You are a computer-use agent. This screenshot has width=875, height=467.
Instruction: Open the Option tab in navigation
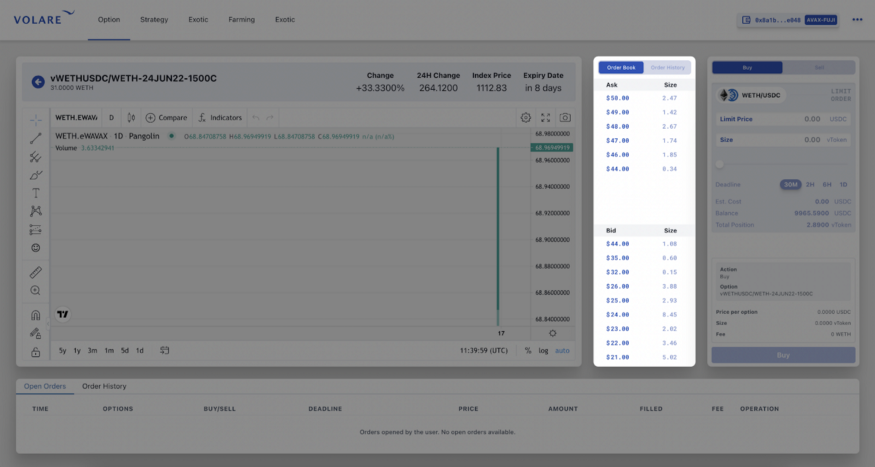[x=109, y=20]
